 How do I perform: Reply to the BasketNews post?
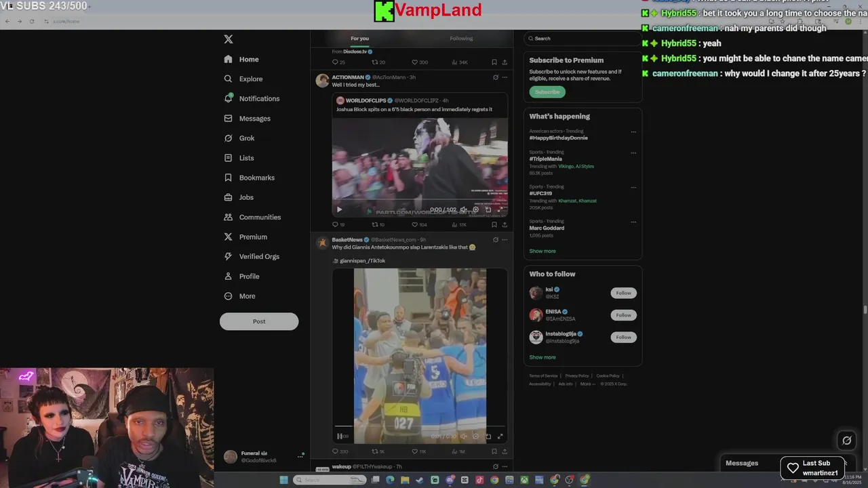point(335,451)
